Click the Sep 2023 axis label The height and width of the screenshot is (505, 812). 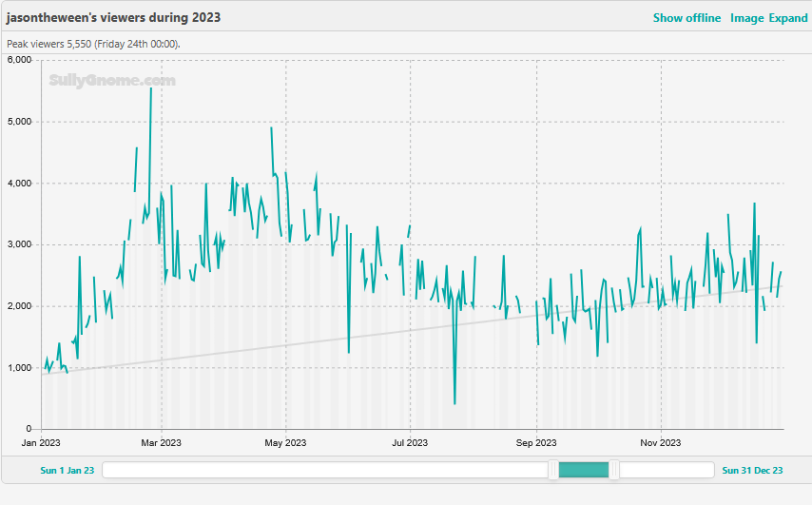[x=536, y=443]
